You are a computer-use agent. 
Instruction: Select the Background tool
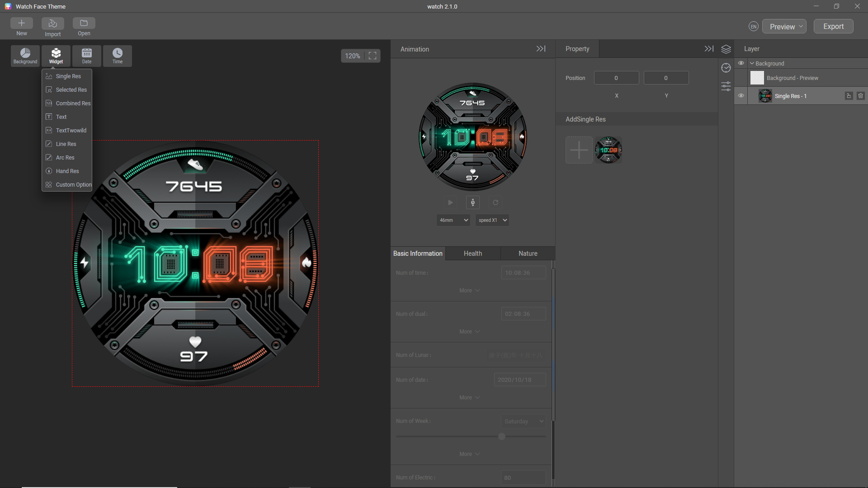coord(25,56)
